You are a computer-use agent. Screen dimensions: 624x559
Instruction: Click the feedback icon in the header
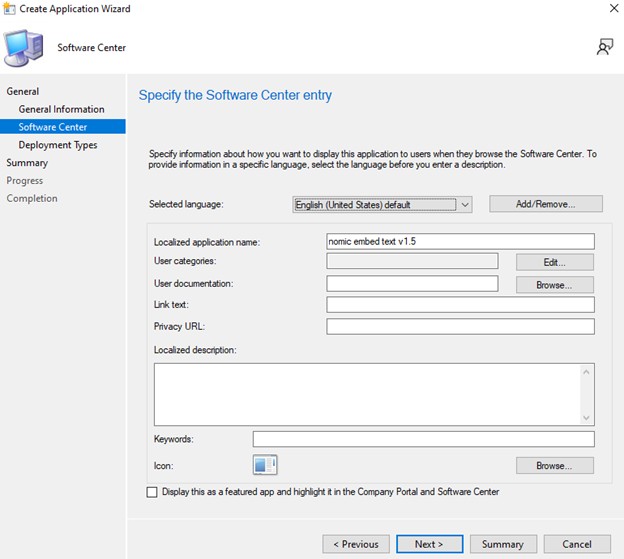tap(604, 46)
